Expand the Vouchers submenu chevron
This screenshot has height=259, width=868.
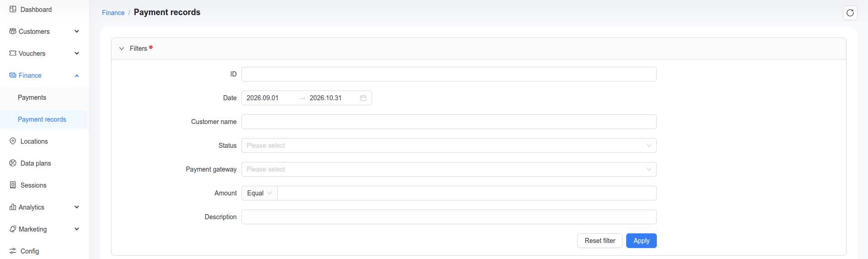(77, 53)
